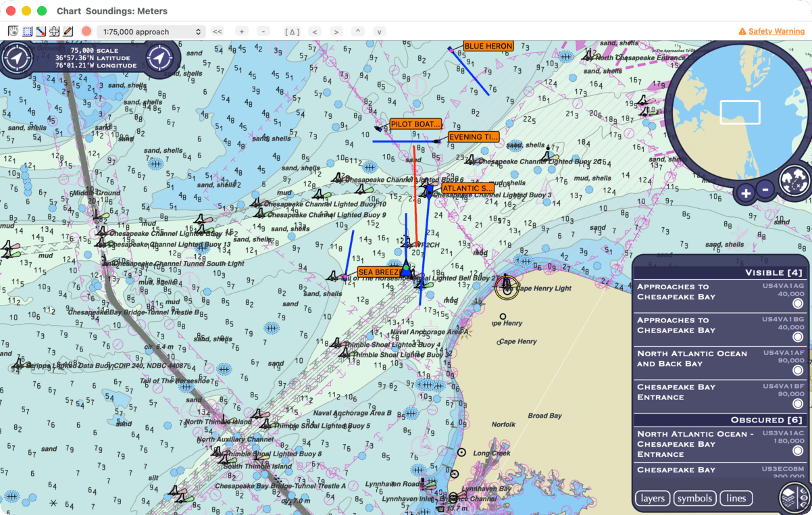Pan chart down with v button
This screenshot has width=812, height=515.
[380, 32]
